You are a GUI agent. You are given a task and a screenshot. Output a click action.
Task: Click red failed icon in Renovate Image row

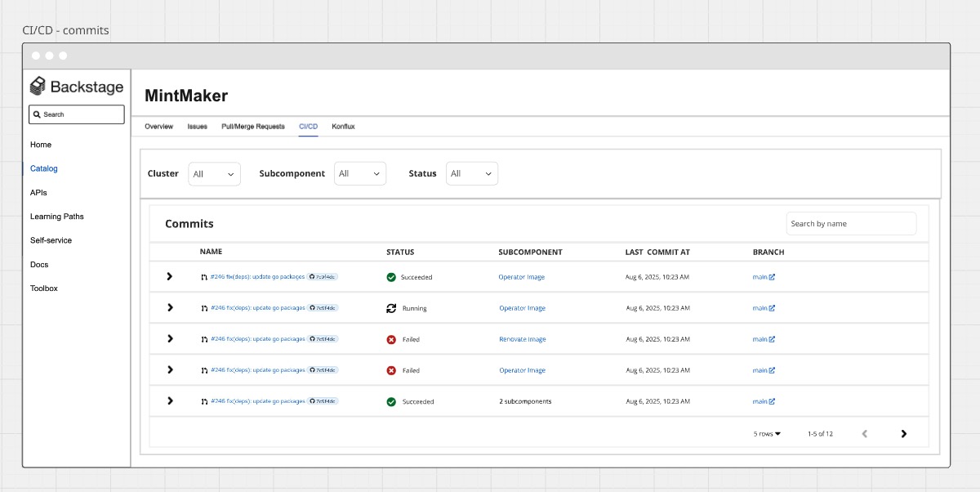tap(391, 339)
